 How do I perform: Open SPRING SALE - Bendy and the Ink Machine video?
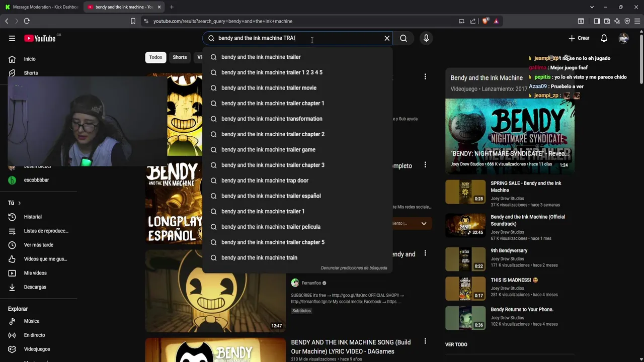(526, 187)
